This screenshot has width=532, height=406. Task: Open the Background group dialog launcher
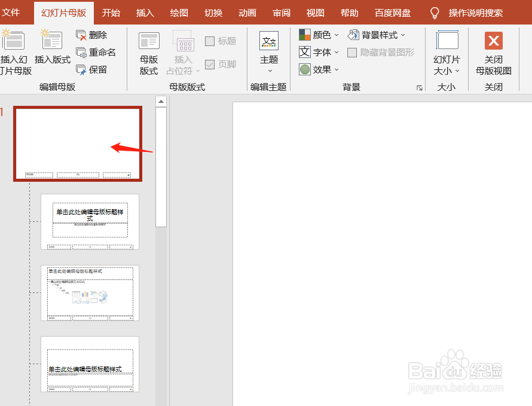click(x=420, y=88)
